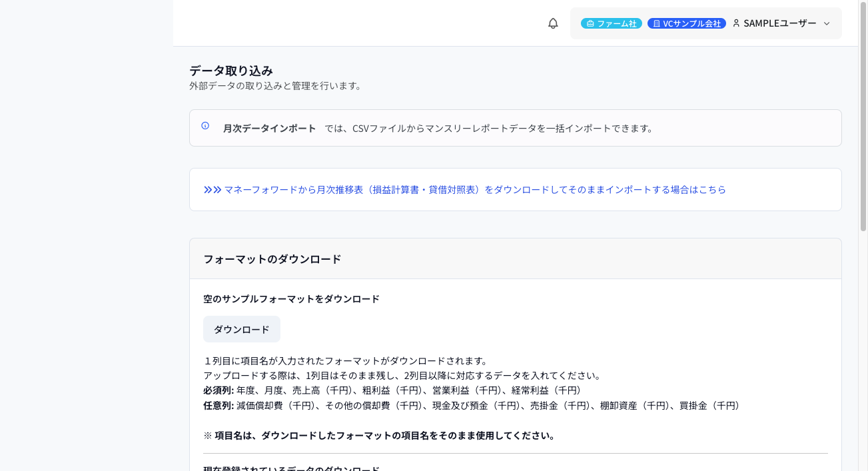This screenshot has height=471, width=868.
Task: Select the VCサンプル会社 company badge
Action: 686,23
